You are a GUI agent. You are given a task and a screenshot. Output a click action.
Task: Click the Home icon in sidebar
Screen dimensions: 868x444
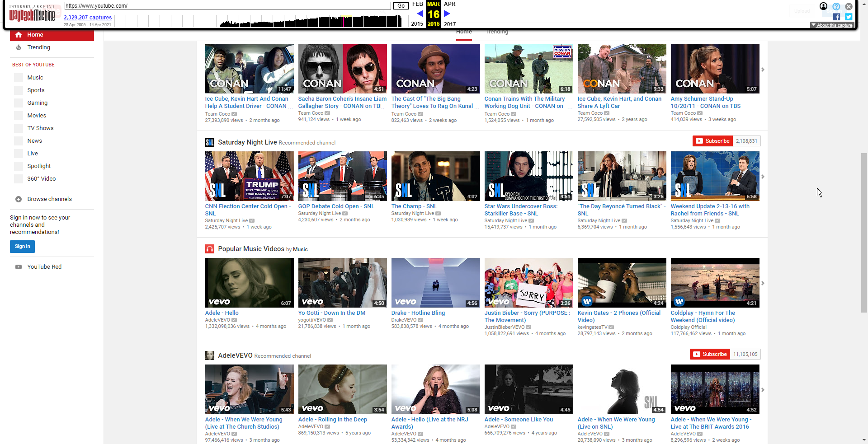click(19, 35)
